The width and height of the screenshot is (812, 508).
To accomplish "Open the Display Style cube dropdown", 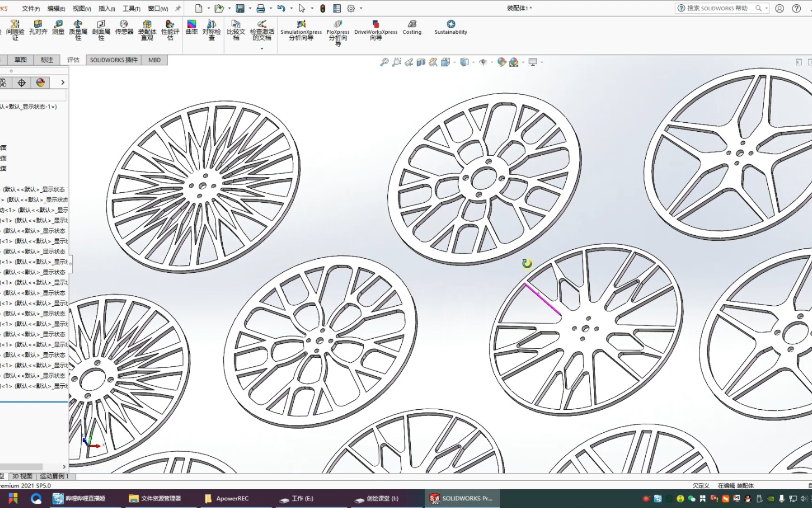I will click(x=464, y=62).
